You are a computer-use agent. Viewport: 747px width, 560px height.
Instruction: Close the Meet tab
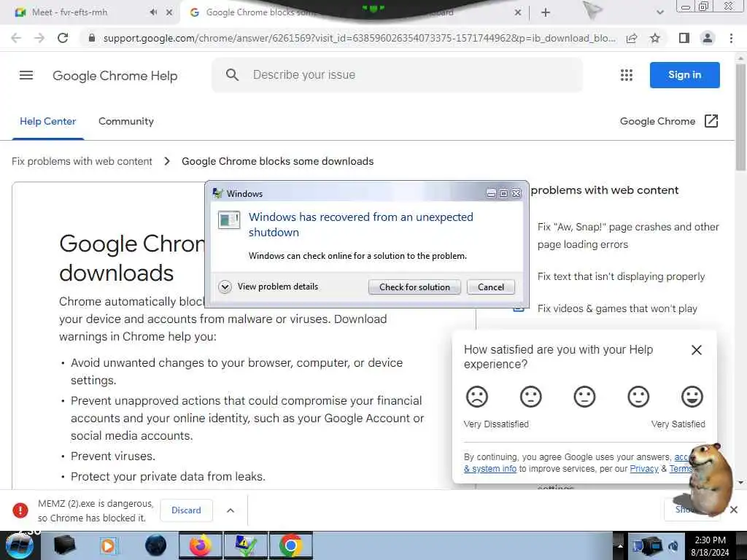169,12
